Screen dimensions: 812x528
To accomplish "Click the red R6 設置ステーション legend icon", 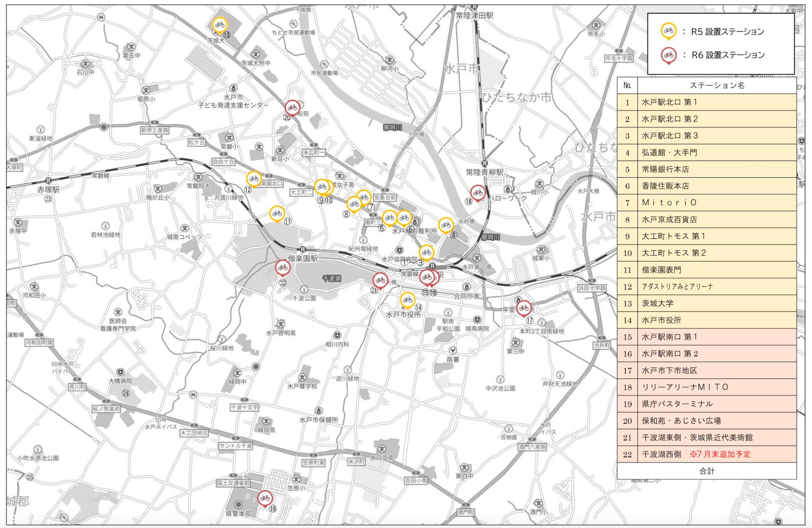I will (x=669, y=55).
